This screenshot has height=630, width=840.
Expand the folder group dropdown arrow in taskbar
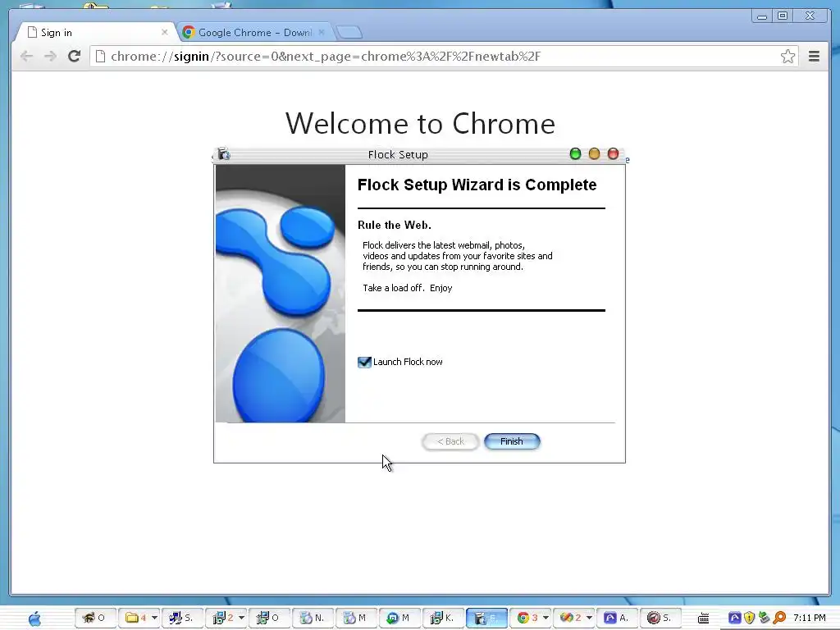[154, 618]
